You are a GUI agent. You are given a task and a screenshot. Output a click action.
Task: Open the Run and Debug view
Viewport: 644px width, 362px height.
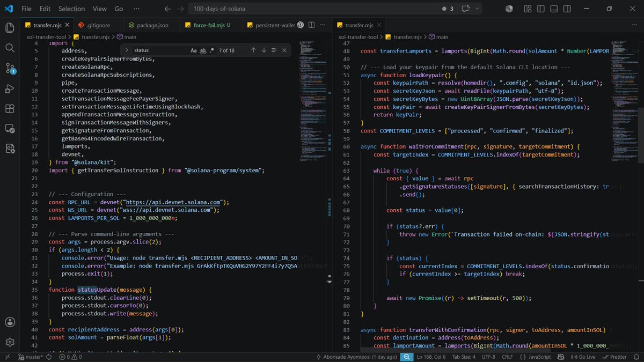[x=10, y=88]
